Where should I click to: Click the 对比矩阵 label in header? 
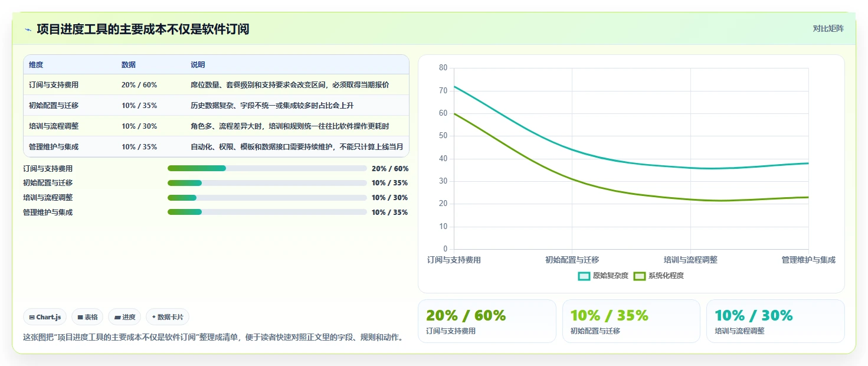pyautogui.click(x=828, y=28)
